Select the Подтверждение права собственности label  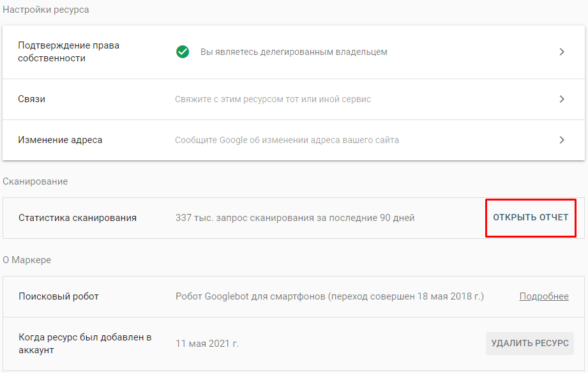(69, 52)
